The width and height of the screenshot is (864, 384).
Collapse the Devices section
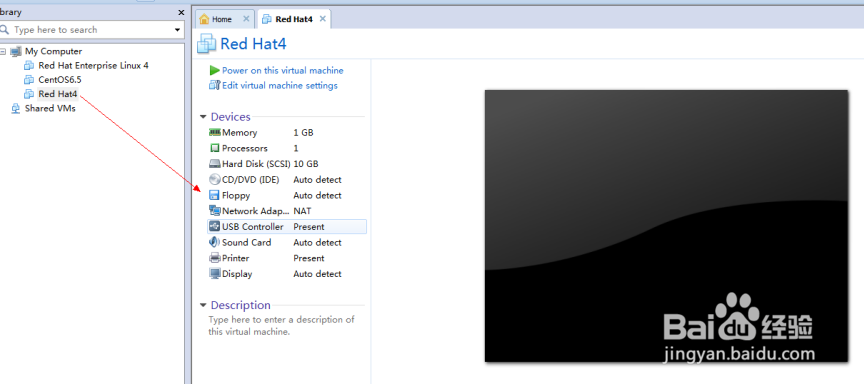(x=203, y=117)
